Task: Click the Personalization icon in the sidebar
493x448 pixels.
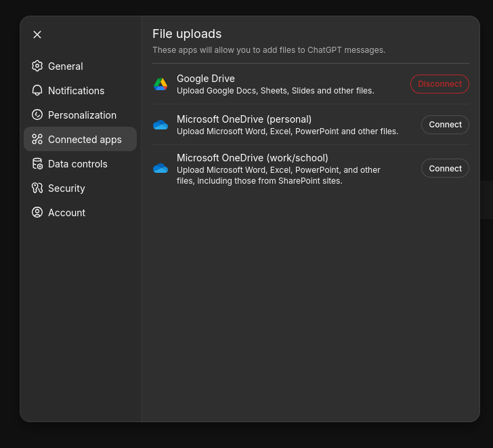Action: tap(37, 115)
